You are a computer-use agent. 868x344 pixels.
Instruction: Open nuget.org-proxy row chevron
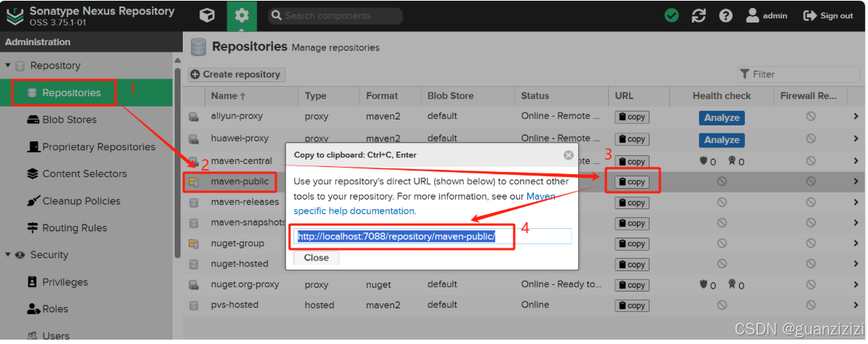pos(856,284)
